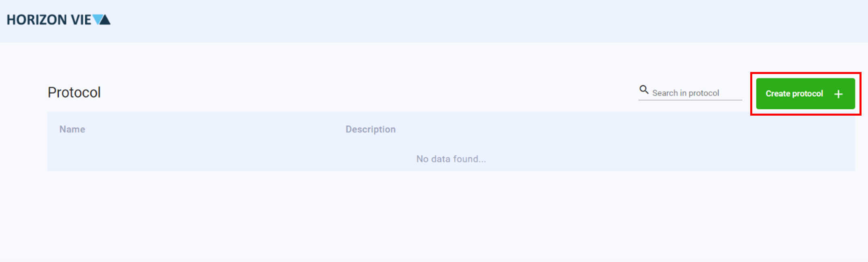Sort by the Description column header
The image size is (868, 262).
370,129
